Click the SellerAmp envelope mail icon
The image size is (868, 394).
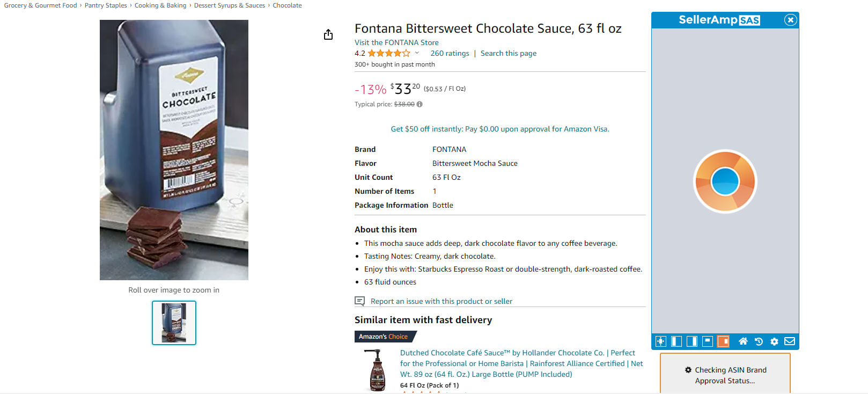tap(790, 341)
